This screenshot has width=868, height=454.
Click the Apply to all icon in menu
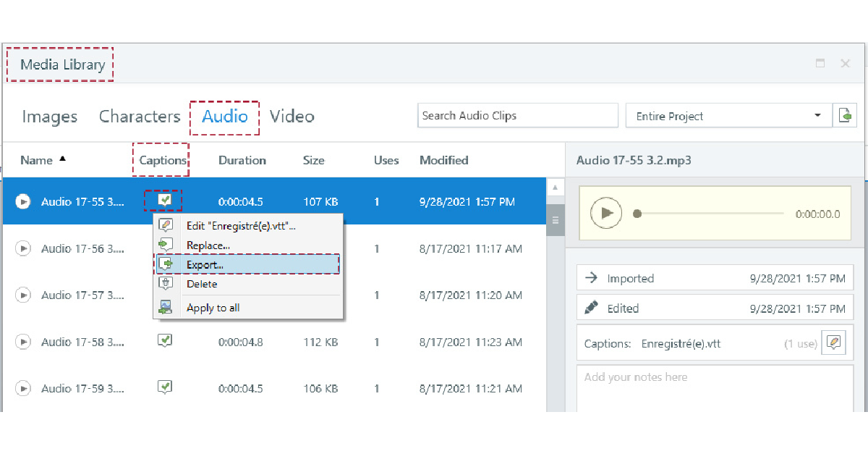point(166,307)
